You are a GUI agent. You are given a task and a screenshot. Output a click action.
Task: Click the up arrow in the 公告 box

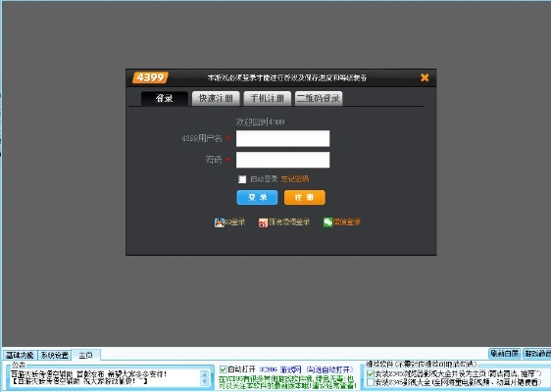[x=204, y=374]
